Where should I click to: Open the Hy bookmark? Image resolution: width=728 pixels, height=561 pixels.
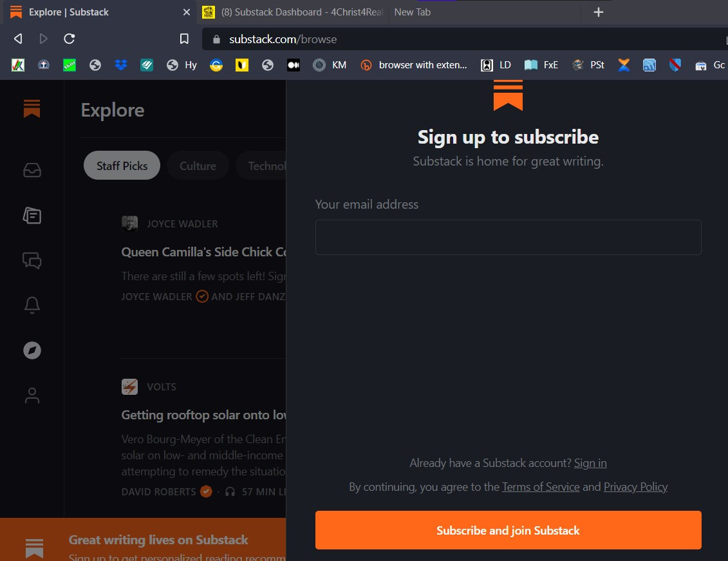[182, 65]
